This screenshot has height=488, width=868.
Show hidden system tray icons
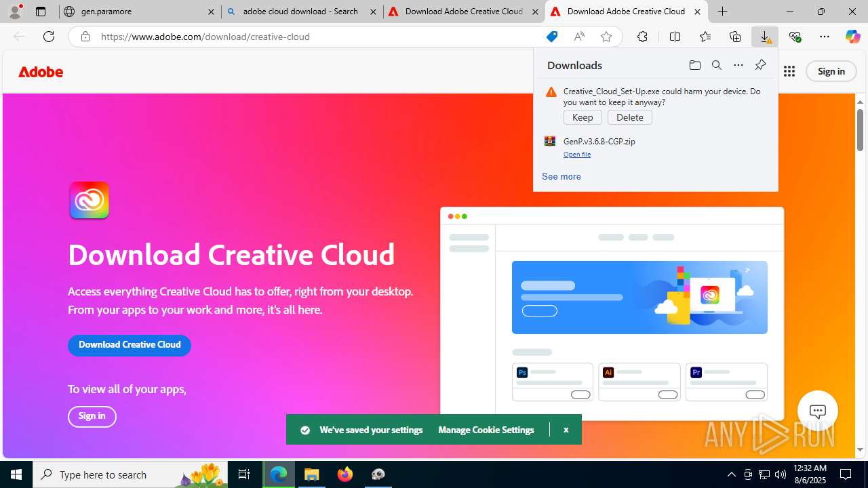coord(731,474)
